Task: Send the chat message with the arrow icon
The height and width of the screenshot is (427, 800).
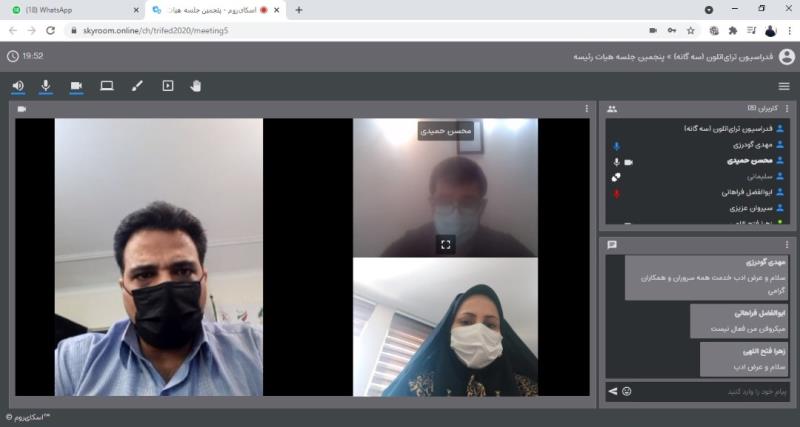Action: (x=613, y=391)
